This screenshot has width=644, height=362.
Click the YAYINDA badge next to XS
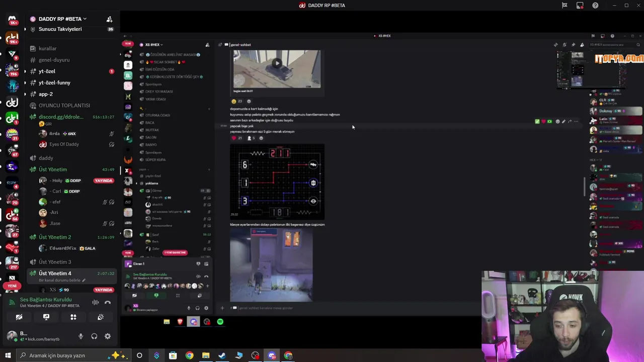point(104,290)
